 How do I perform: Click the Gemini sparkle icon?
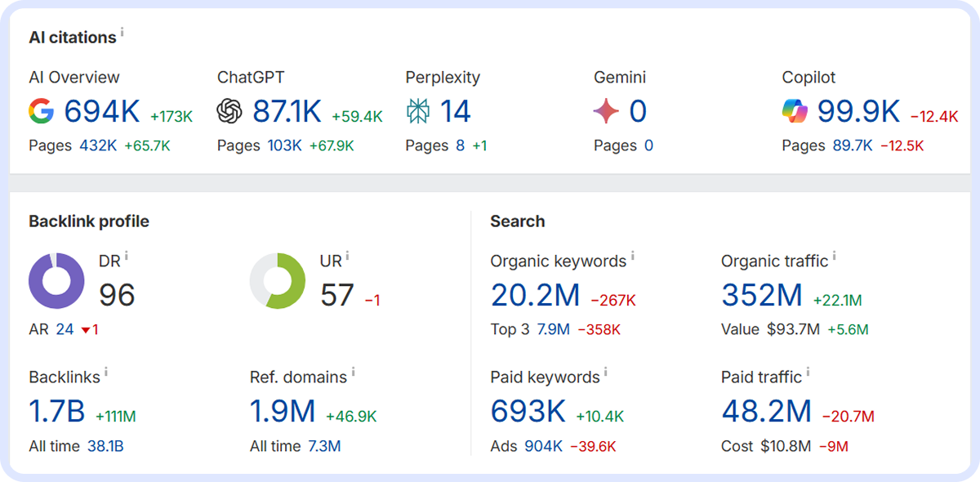(606, 111)
